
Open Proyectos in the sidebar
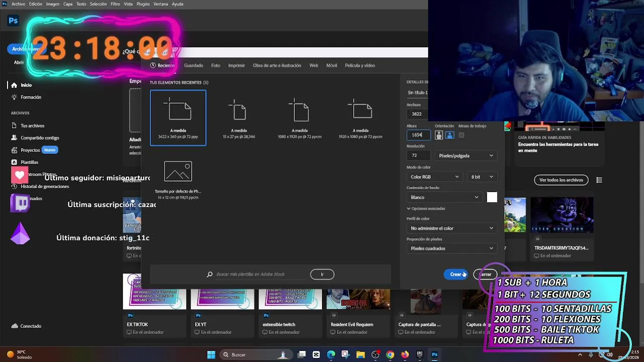pos(26,150)
